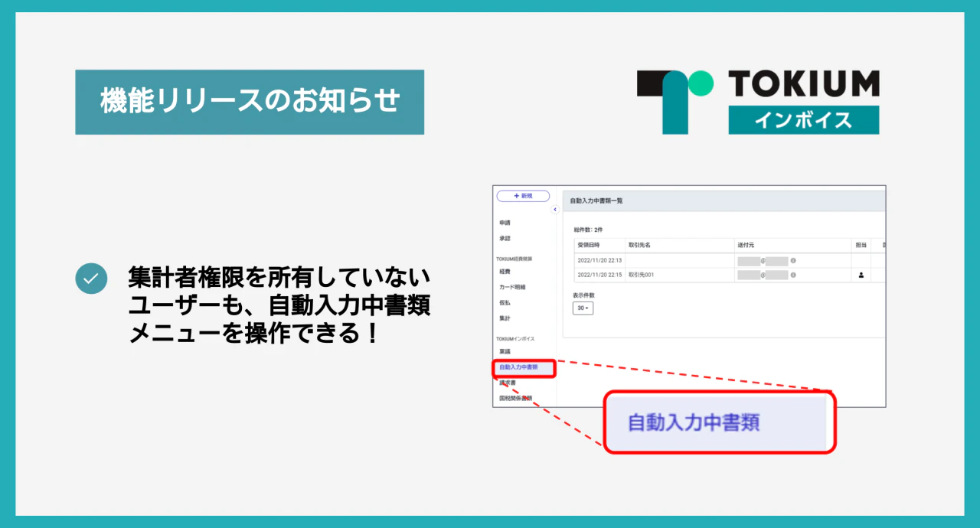The image size is (980, 528).
Task: Click sender info icon in 22:15 row
Action: coord(793,274)
